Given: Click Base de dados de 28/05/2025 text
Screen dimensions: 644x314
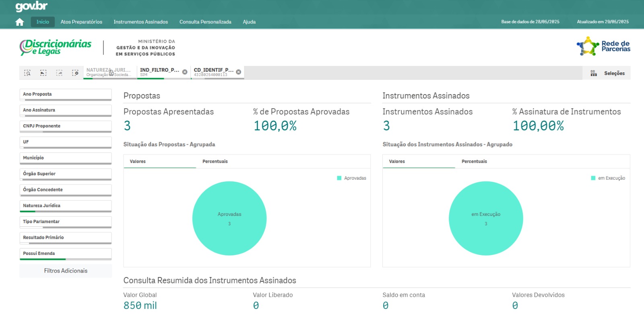Looking at the screenshot, I should point(530,22).
